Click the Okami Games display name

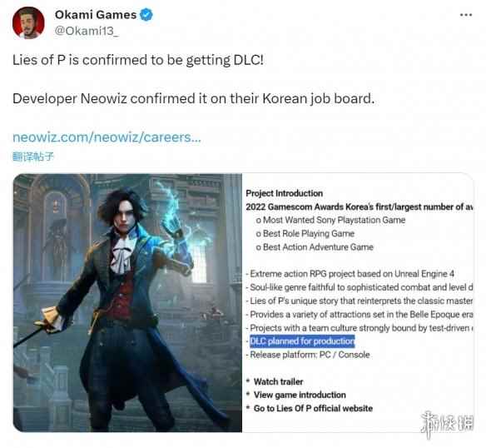(x=96, y=15)
